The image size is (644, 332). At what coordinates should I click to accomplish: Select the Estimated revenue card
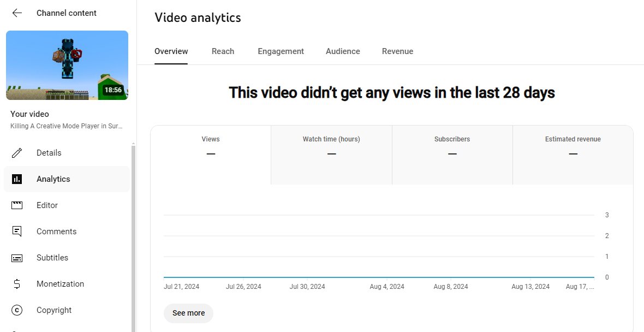pyautogui.click(x=573, y=155)
